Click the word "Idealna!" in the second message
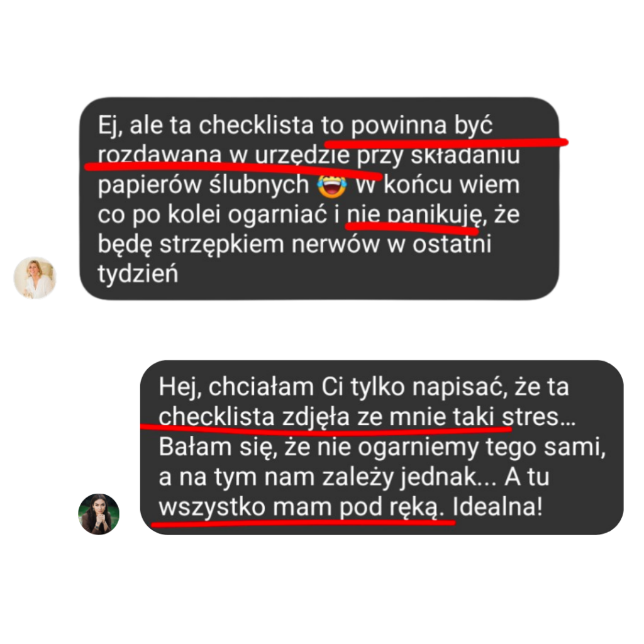Screen dimensions: 644x644 (x=497, y=507)
